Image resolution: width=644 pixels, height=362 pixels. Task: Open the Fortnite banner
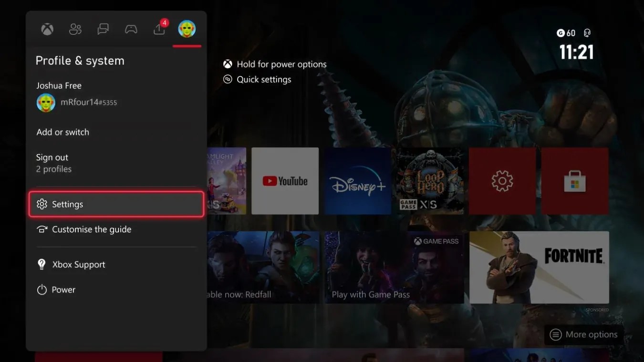(539, 267)
